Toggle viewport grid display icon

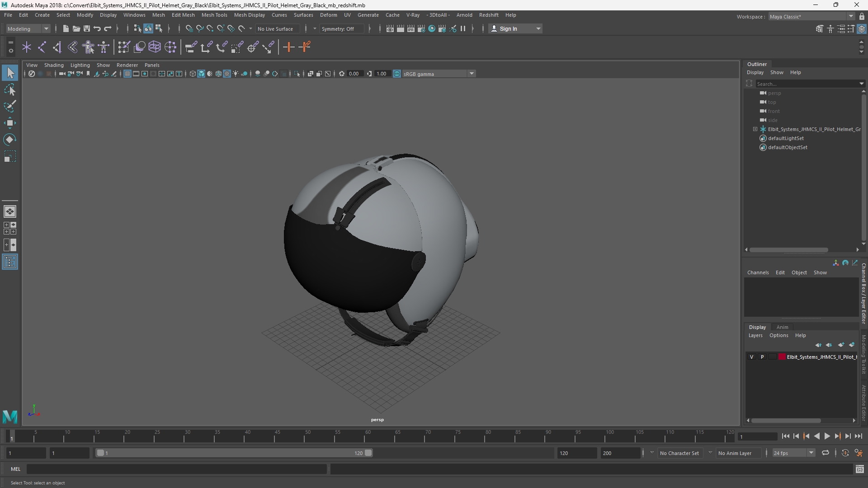tap(127, 74)
